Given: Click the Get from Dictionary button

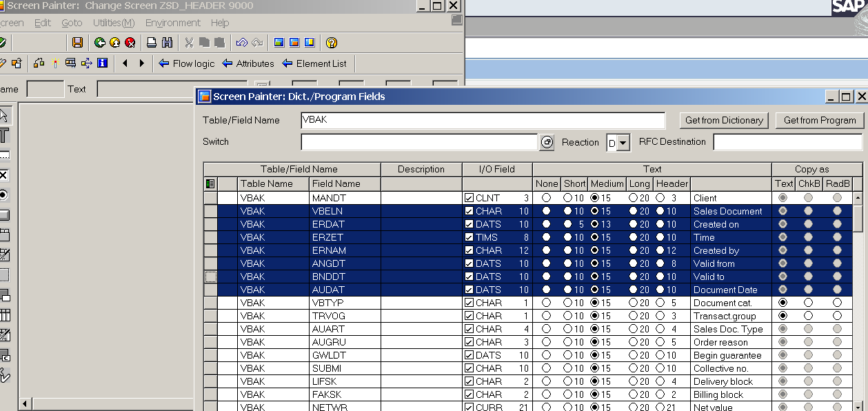Looking at the screenshot, I should click(x=724, y=120).
